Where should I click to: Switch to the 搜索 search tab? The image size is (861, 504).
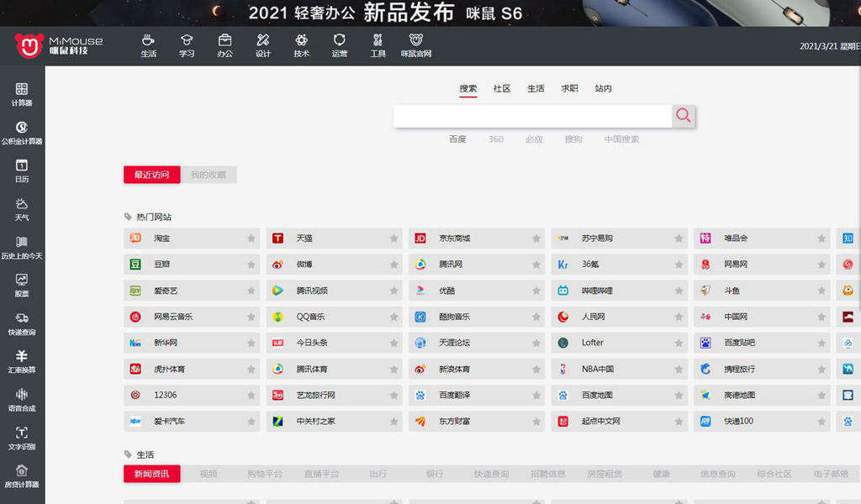point(467,88)
